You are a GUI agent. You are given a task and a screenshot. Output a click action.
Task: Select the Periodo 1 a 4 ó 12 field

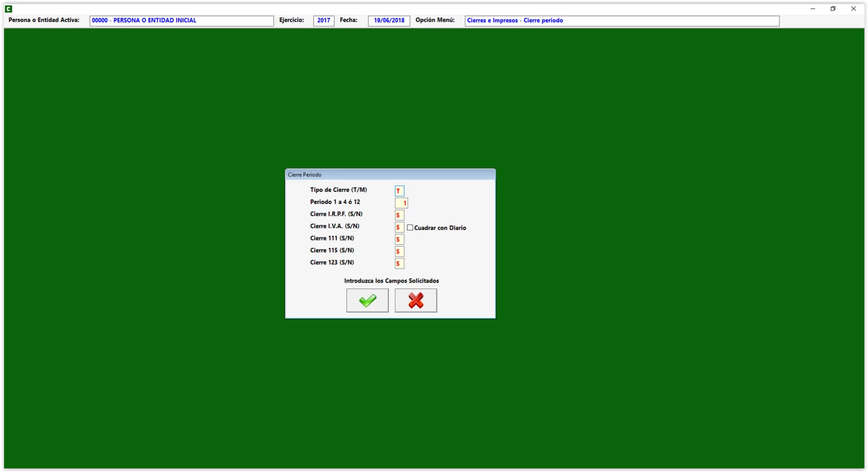(401, 203)
